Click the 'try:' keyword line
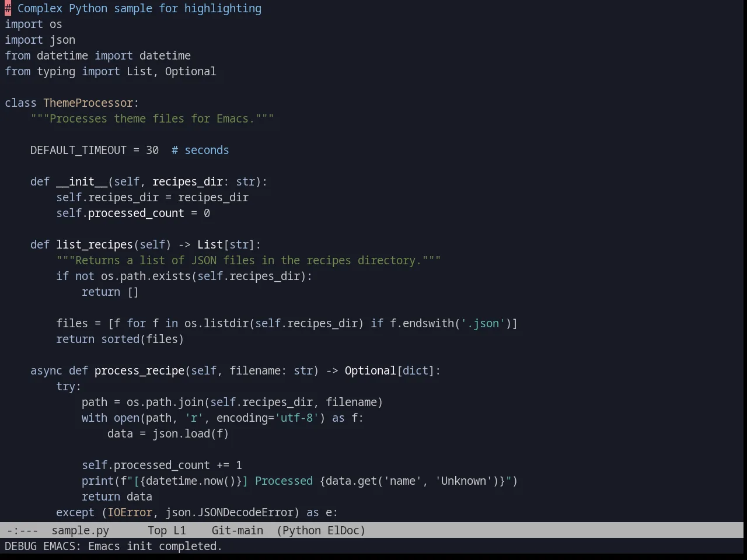 pyautogui.click(x=69, y=386)
